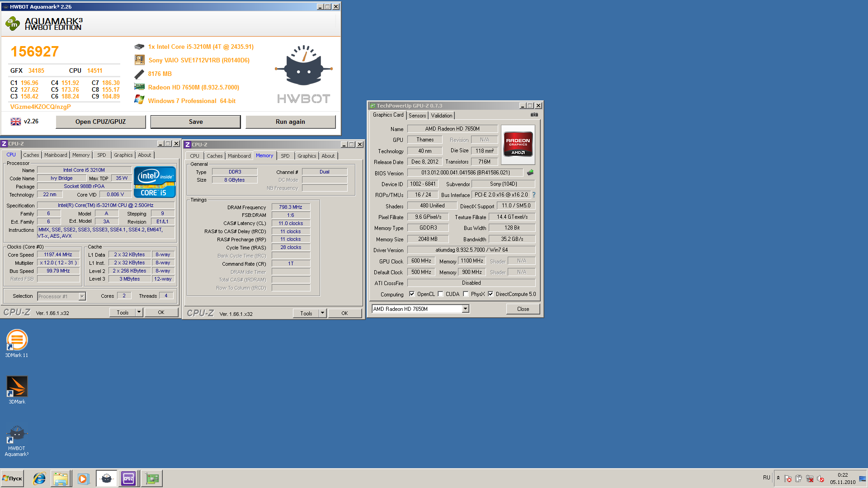This screenshot has height=488, width=868.
Task: Click Aquamark score 156927
Action: coord(35,52)
